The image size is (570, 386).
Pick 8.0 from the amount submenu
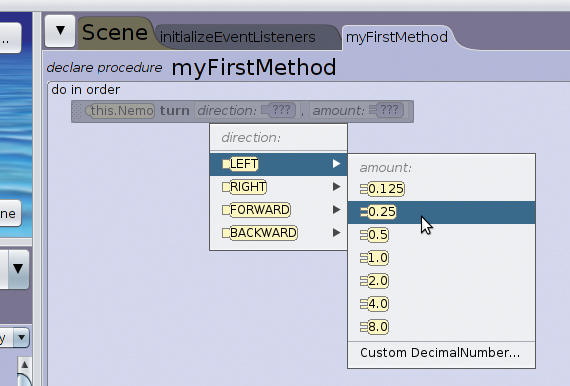coord(441,327)
